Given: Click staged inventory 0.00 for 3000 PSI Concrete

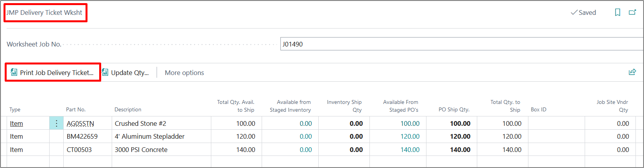Looking at the screenshot, I should coord(305,150).
